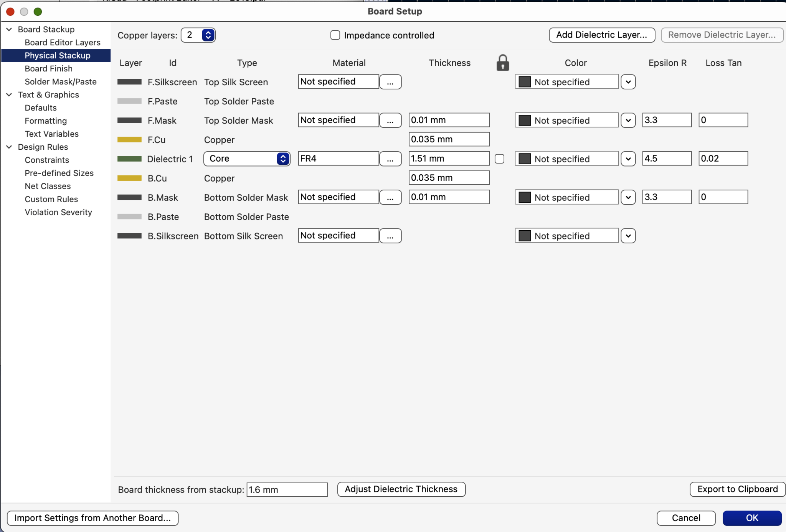Open Violation Severity page
786x532 pixels.
click(x=58, y=212)
